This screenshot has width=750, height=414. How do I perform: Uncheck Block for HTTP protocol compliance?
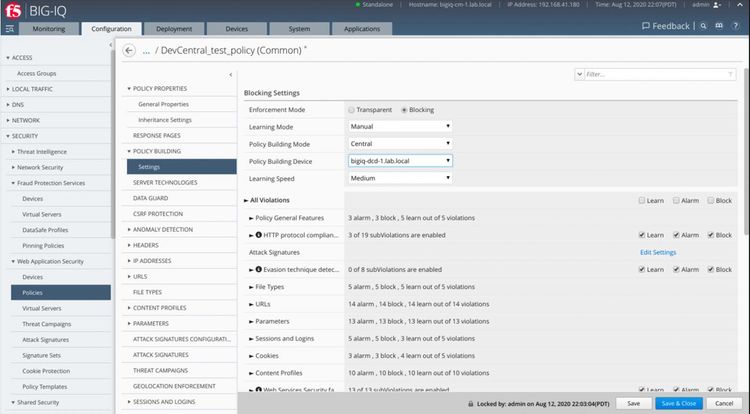(711, 235)
